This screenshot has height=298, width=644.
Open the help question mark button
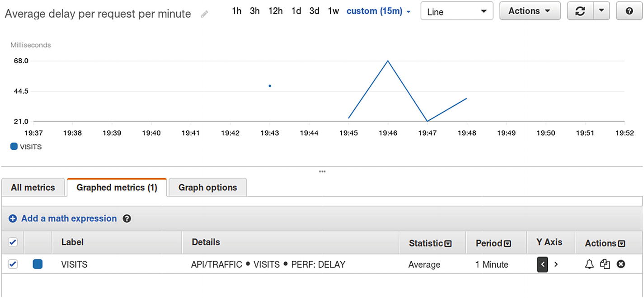[630, 11]
